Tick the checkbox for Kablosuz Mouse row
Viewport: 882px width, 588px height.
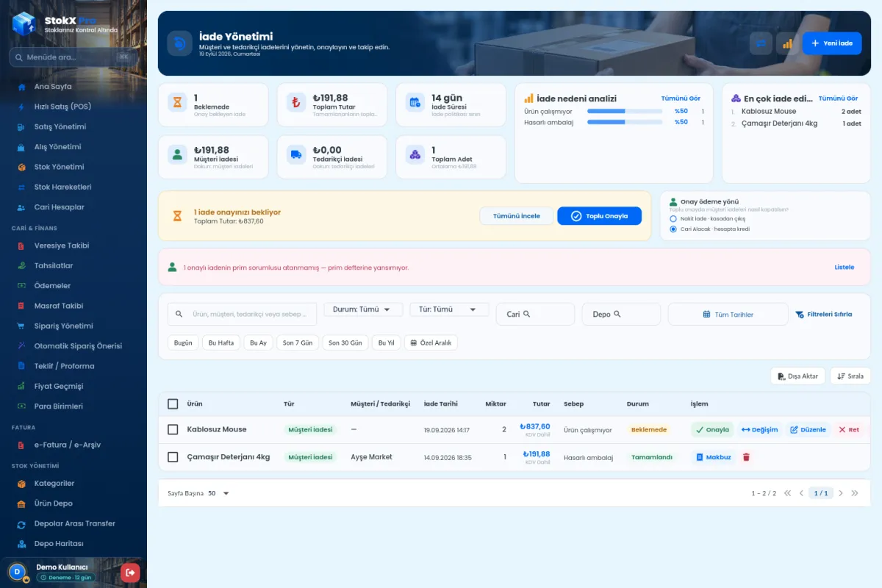point(173,429)
